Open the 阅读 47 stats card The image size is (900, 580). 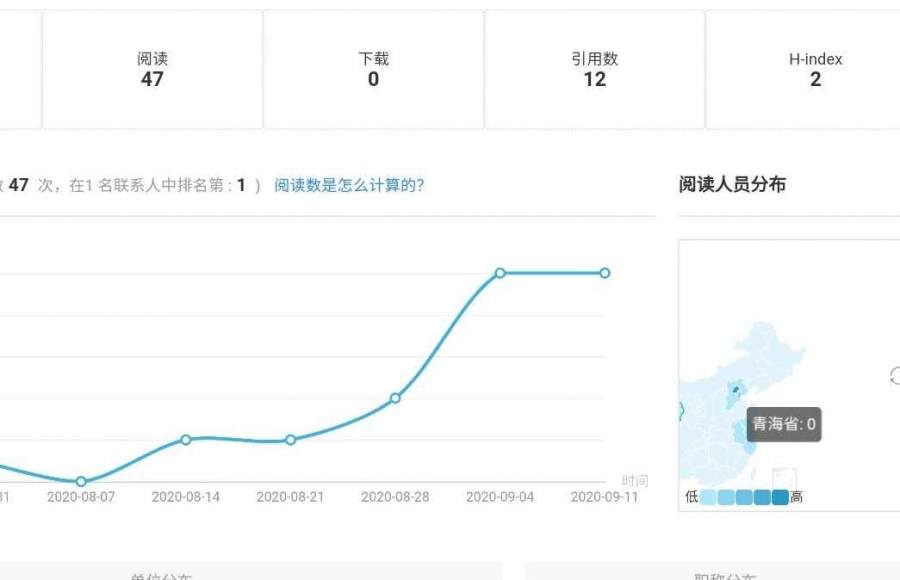153,69
